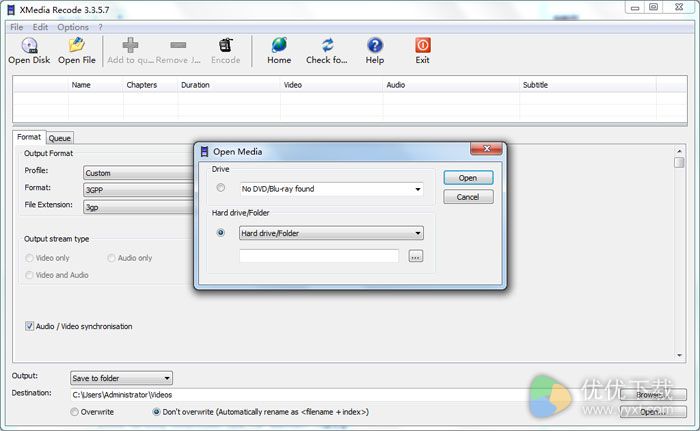
Task: Switch to the Queue tab
Action: (60, 138)
